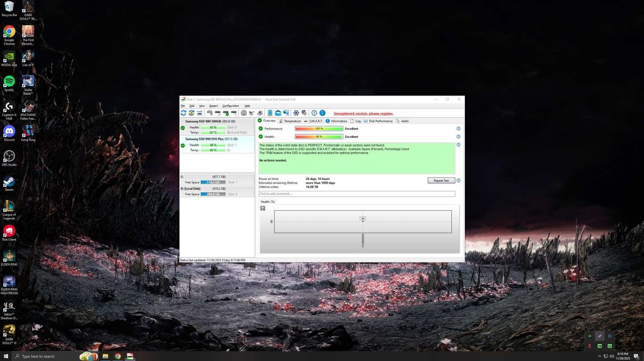Image resolution: width=644 pixels, height=361 pixels.
Task: Open the Help menu
Action: click(247, 106)
